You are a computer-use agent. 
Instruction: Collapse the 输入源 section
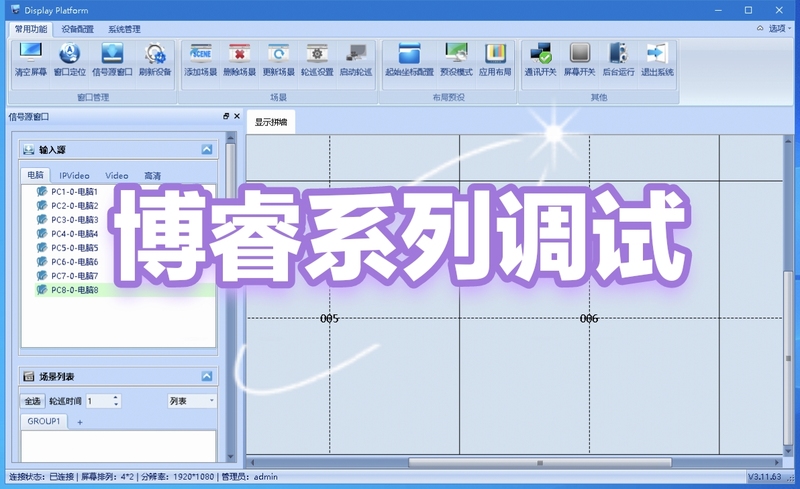point(207,150)
